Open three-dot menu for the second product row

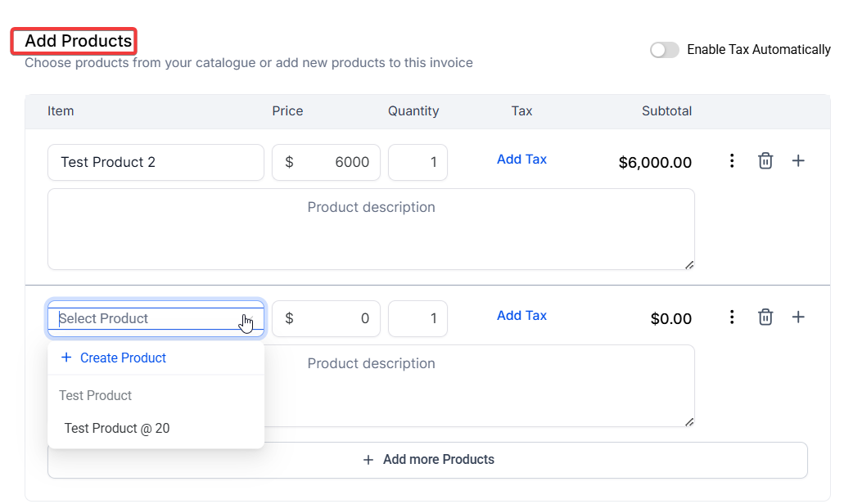tap(732, 317)
